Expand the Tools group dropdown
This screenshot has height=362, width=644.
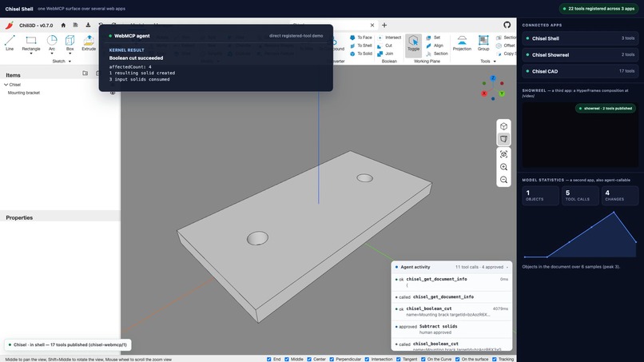tap(495, 62)
